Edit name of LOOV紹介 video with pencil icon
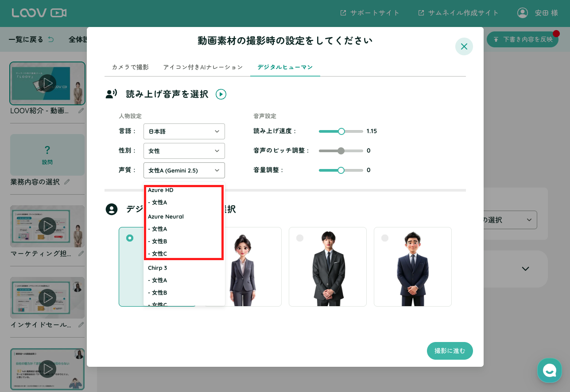This screenshot has height=392, width=570. (81, 111)
